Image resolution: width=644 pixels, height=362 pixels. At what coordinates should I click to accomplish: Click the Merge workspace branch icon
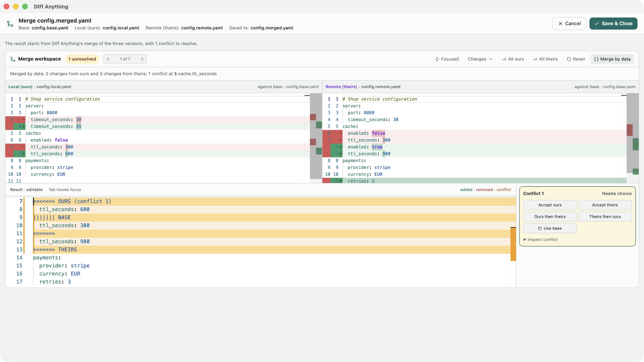point(13,59)
